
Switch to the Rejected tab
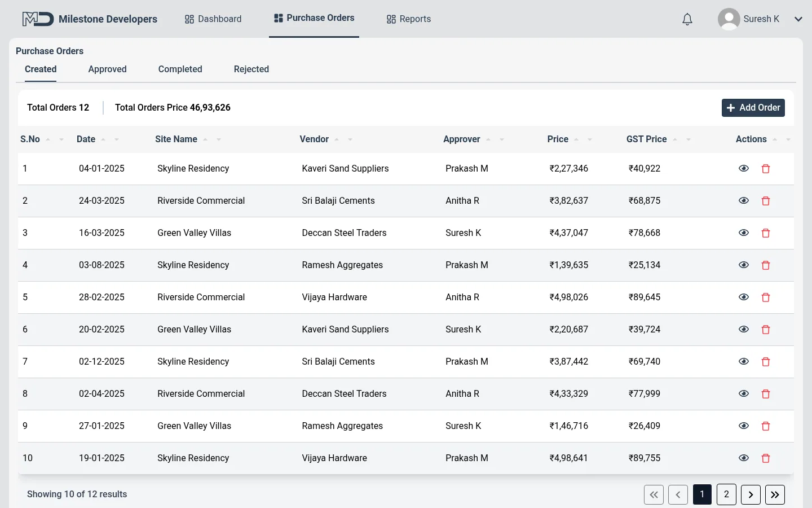click(251, 69)
